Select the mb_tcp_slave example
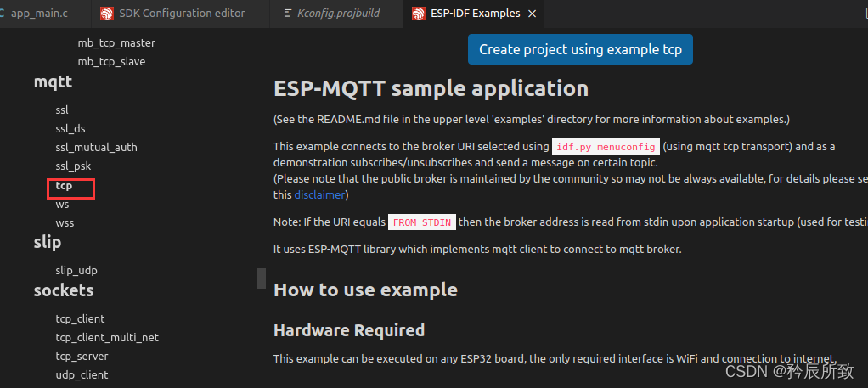The image size is (868, 388). pos(111,61)
